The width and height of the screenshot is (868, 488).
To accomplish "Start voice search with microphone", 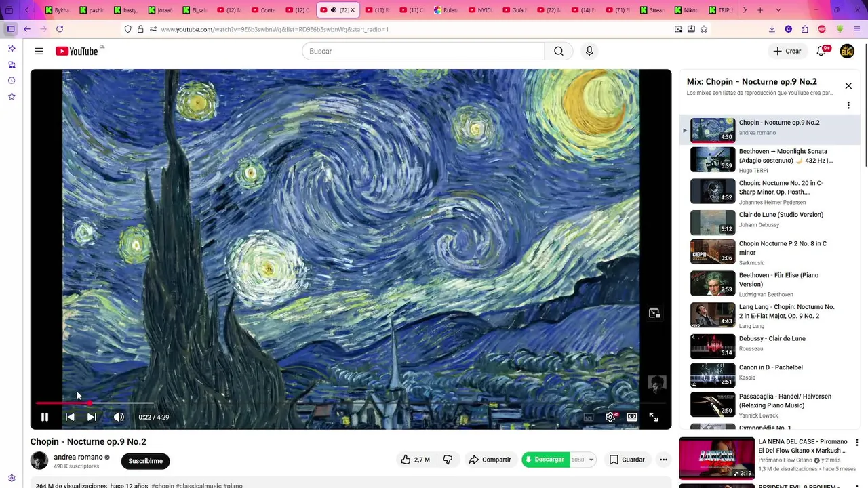I will [589, 51].
